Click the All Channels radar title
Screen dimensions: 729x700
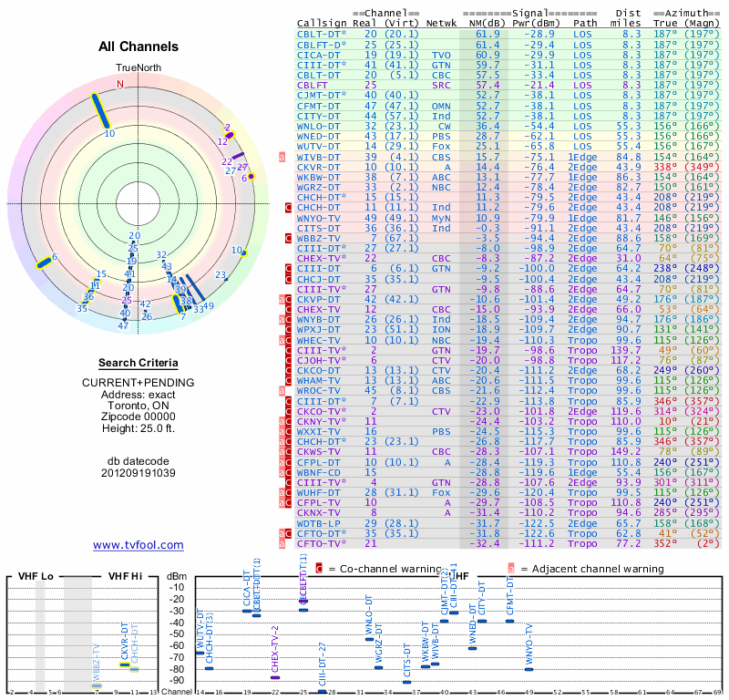pyautogui.click(x=139, y=46)
